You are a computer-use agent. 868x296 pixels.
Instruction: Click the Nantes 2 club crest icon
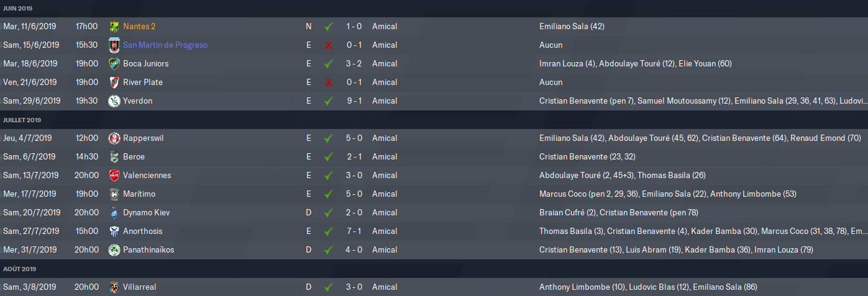tap(114, 27)
